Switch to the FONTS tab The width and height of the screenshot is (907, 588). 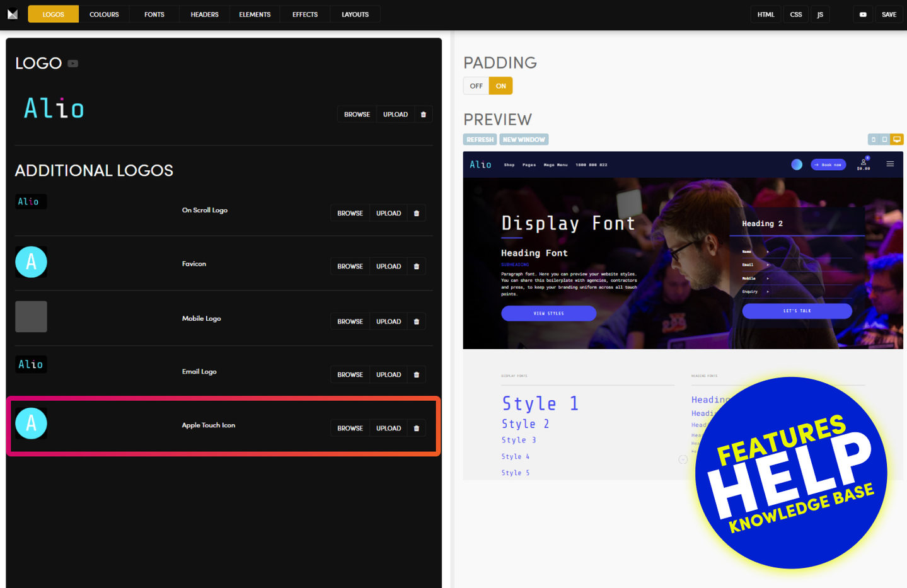point(154,14)
